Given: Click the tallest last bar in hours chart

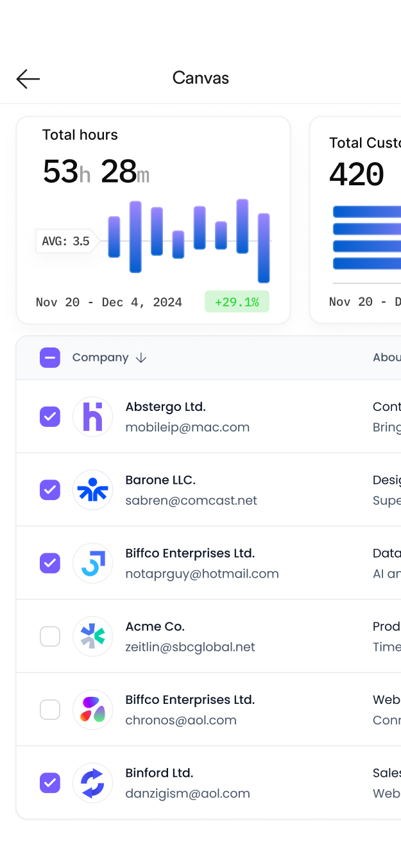Looking at the screenshot, I should (x=264, y=248).
